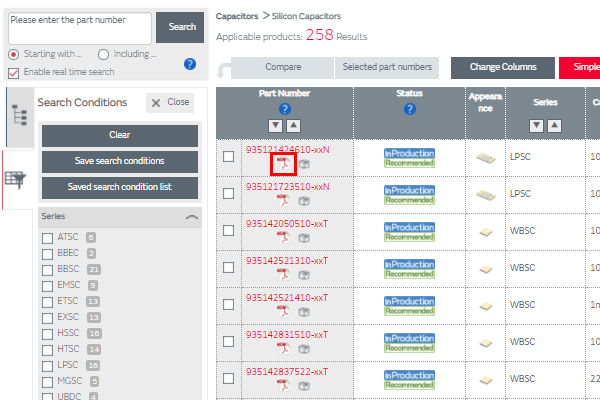Image resolution: width=600 pixels, height=400 pixels.
Task: Enable the ATSC series checkbox
Action: tap(47, 238)
